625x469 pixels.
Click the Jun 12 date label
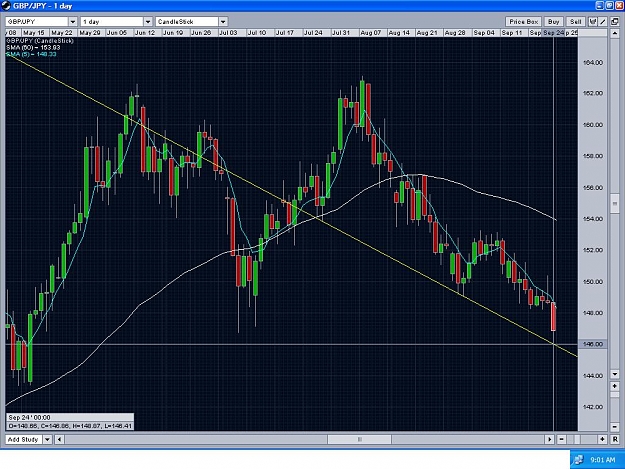145,33
